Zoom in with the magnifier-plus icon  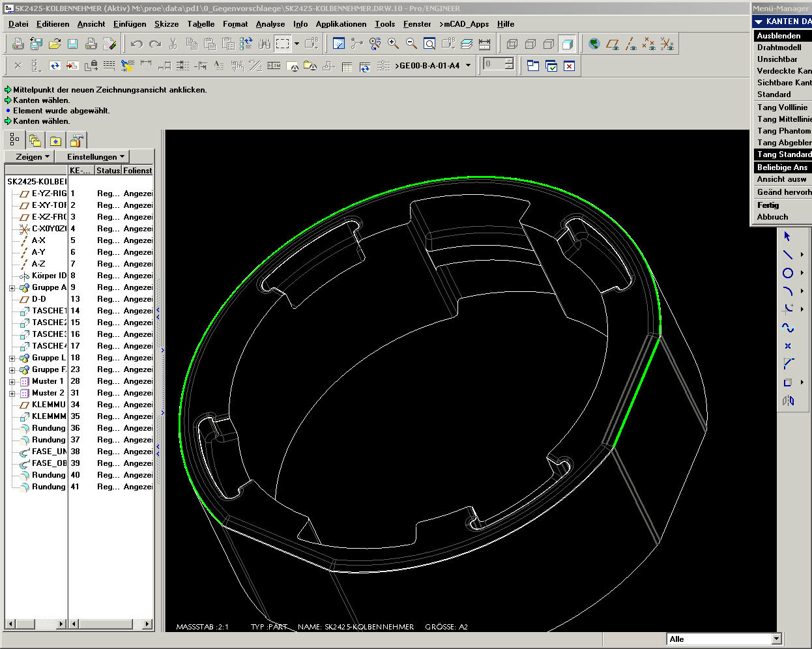click(x=394, y=44)
